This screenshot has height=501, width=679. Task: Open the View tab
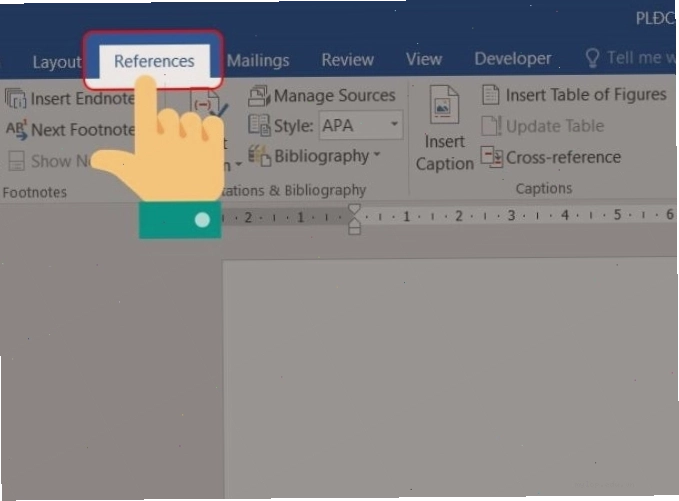(424, 58)
